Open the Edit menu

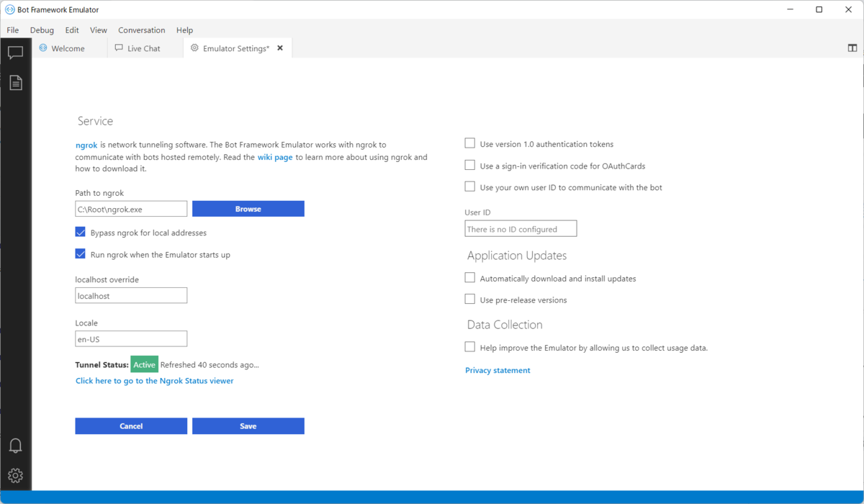coord(72,30)
